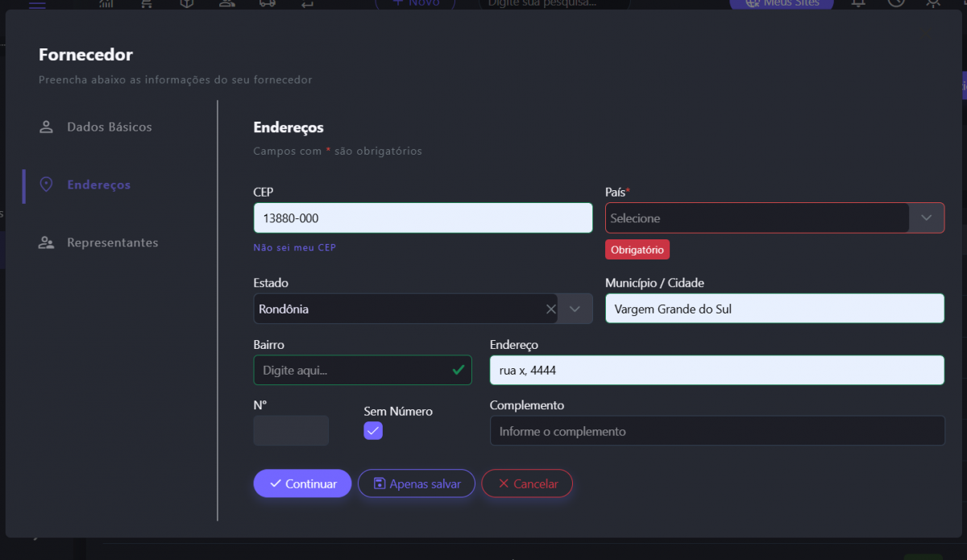Click the Complemento input field

click(716, 431)
